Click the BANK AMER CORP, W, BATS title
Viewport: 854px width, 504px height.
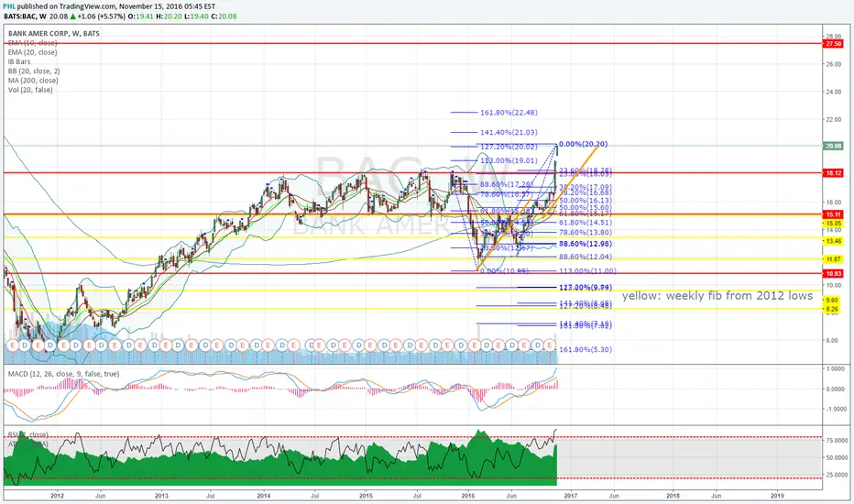coord(54,33)
